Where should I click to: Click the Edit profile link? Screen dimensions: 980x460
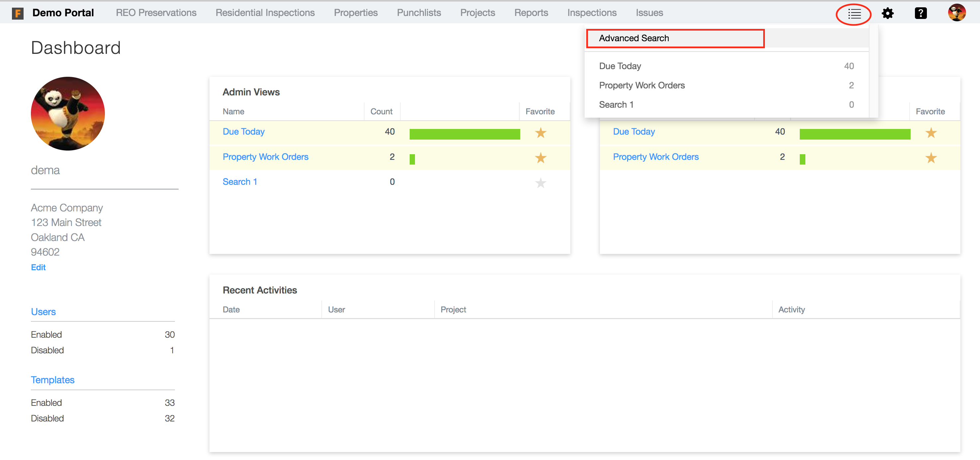click(x=38, y=267)
